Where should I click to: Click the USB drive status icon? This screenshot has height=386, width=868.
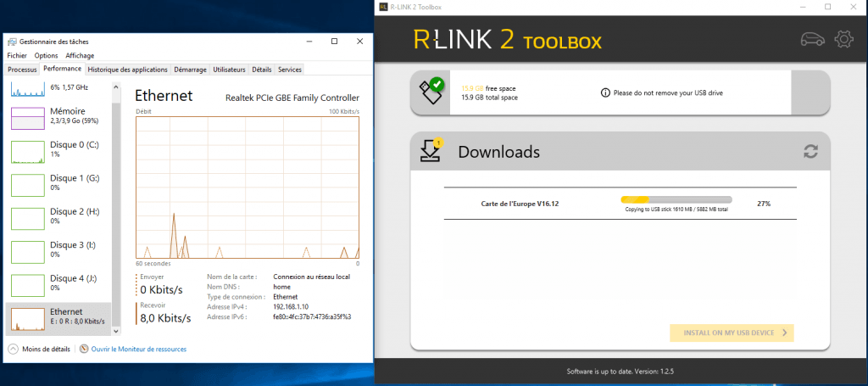[x=430, y=92]
